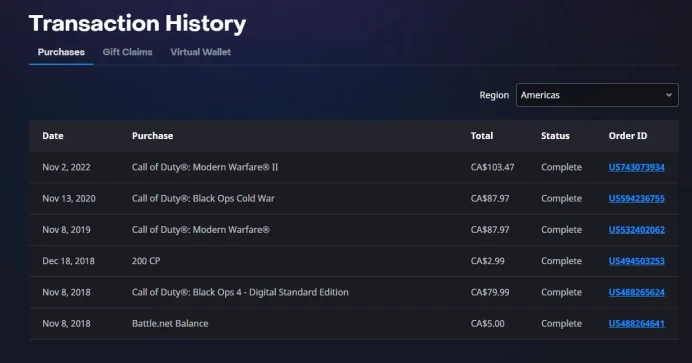The image size is (692, 363).
Task: Click the Total column header
Action: 481,136
